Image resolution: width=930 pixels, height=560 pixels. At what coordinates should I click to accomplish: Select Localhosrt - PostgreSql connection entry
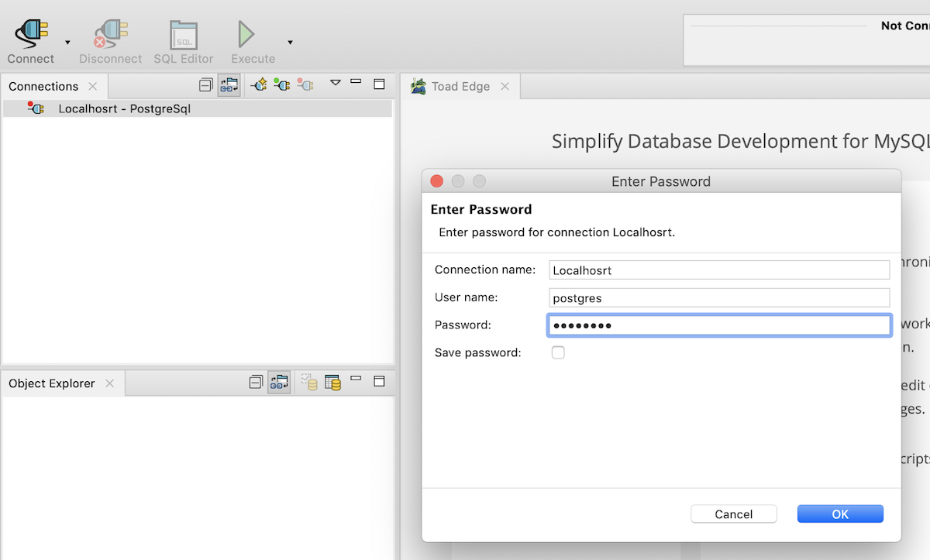(x=124, y=109)
